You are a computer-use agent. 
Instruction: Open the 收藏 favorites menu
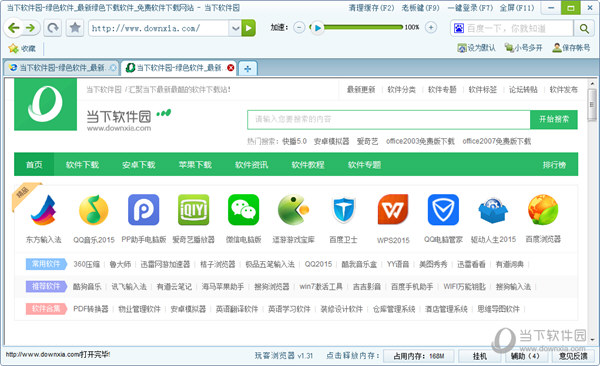[x=22, y=48]
